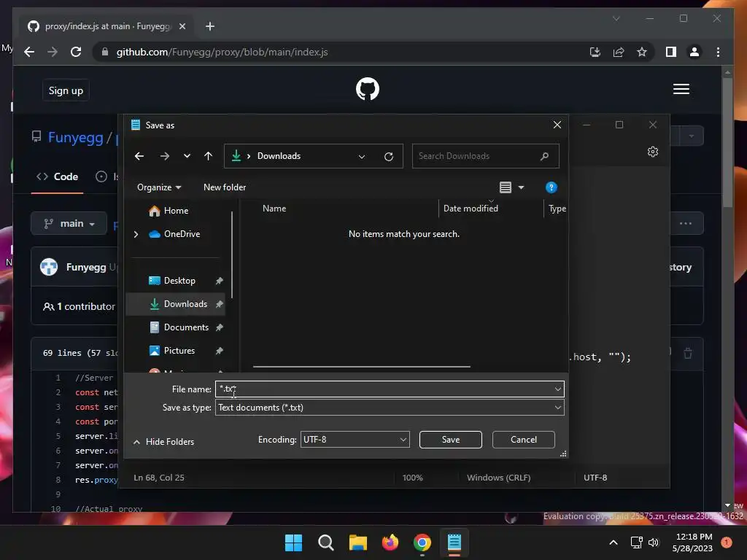The image size is (747, 560).
Task: Click Sign up on GitHub
Action: pyautogui.click(x=66, y=90)
